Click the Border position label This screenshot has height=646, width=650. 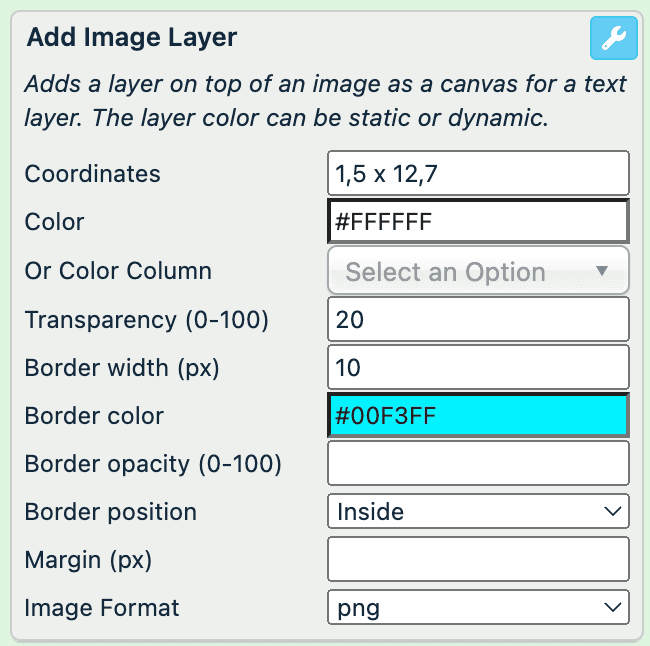[x=110, y=512]
